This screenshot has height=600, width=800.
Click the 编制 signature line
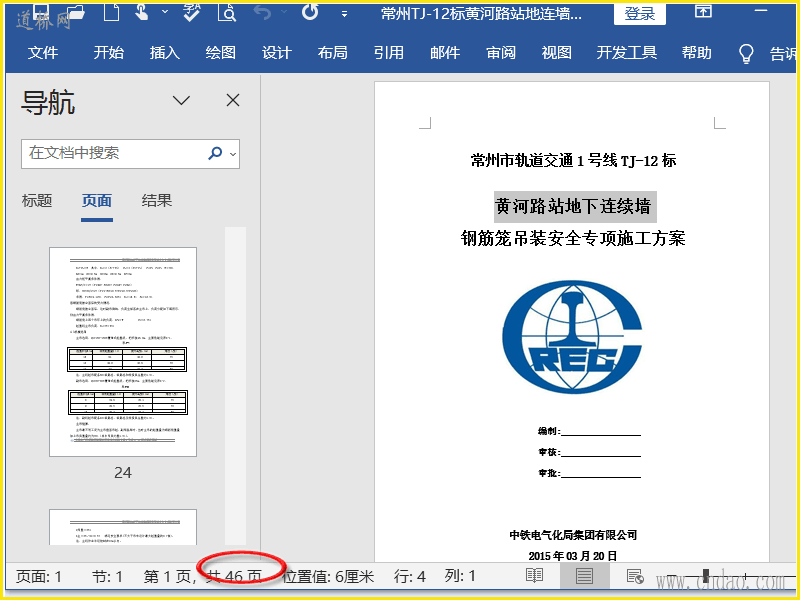click(x=589, y=431)
